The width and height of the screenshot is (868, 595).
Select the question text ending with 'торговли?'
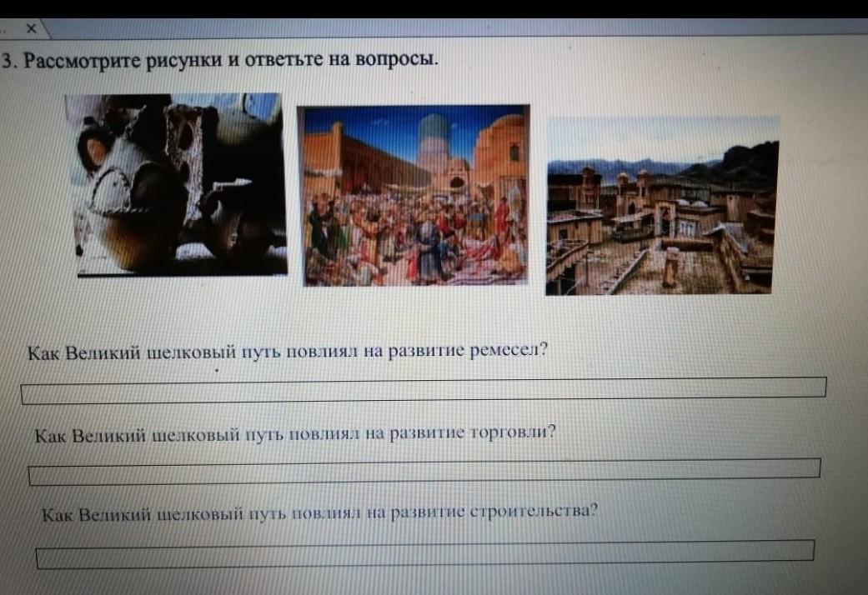(295, 433)
